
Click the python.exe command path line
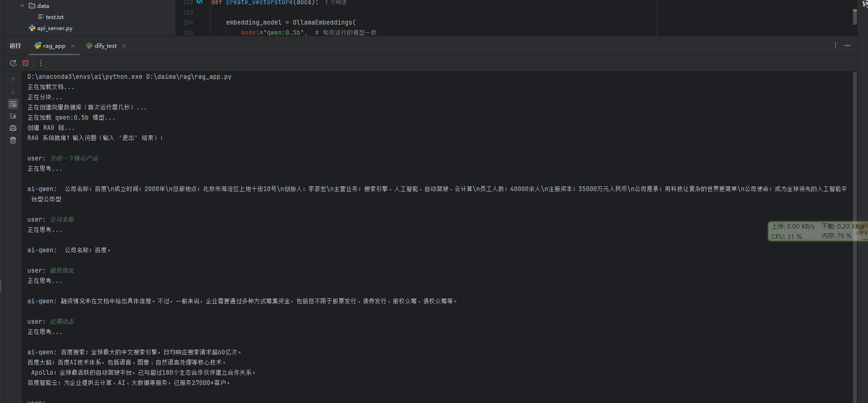pos(130,77)
